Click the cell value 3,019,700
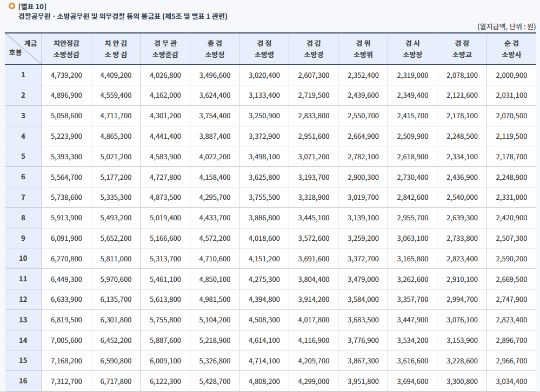Image resolution: width=540 pixels, height=392 pixels. coord(363,198)
